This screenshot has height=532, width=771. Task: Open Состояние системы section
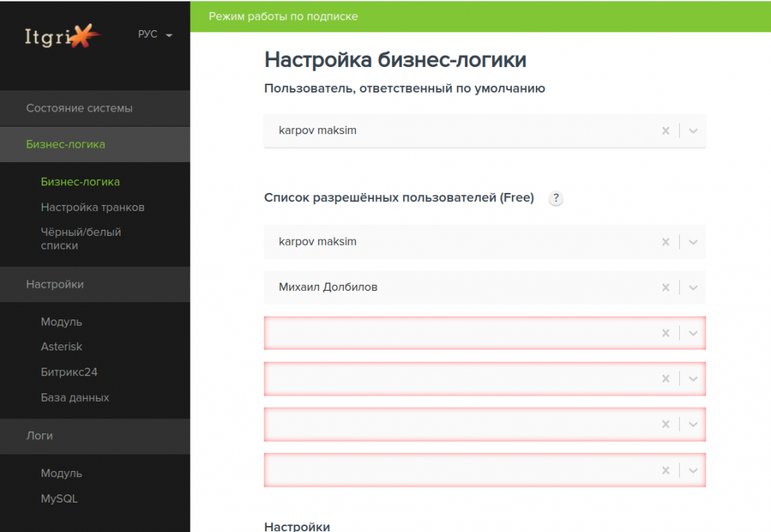(79, 108)
